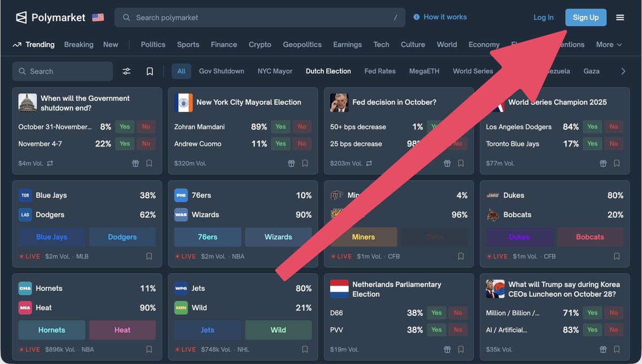Bookmark the World Series Champion 2025 market
This screenshot has height=364, width=642.
[617, 164]
